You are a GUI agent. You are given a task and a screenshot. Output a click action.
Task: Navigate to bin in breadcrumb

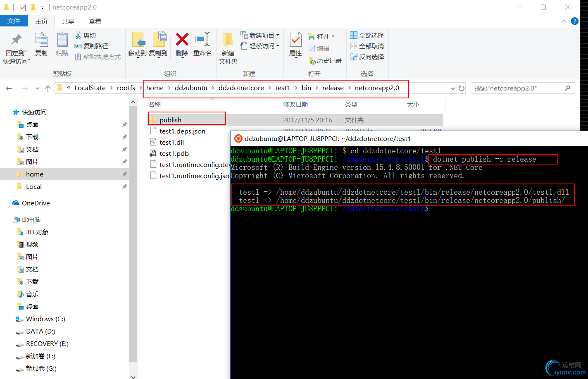306,88
